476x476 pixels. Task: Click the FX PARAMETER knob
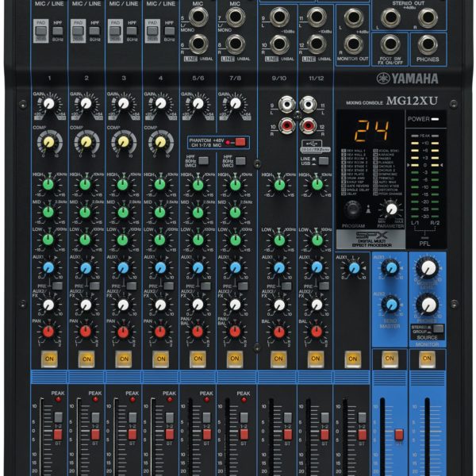pyautogui.click(x=390, y=209)
